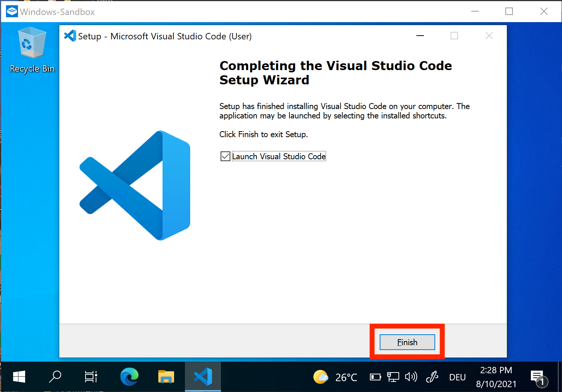Click the 'Completing the Visual Studio Code Setup Wizard' heading
This screenshot has width=562, height=392.
(x=336, y=73)
